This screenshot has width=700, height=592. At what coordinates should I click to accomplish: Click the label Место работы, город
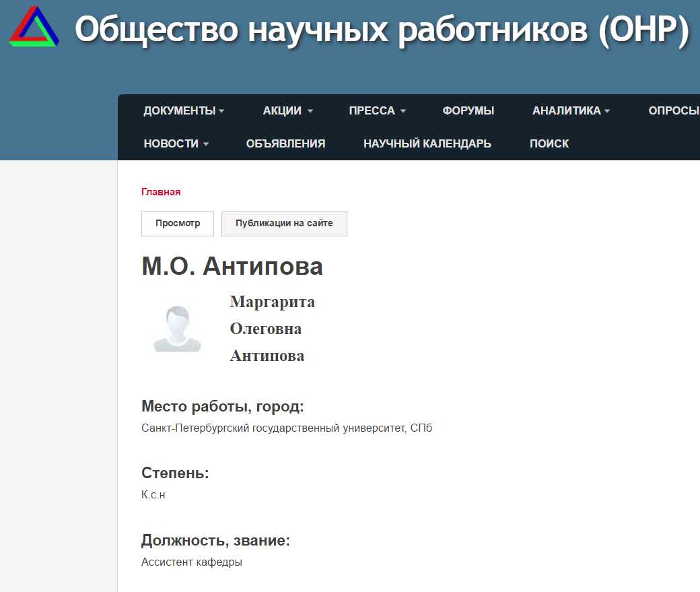click(222, 407)
